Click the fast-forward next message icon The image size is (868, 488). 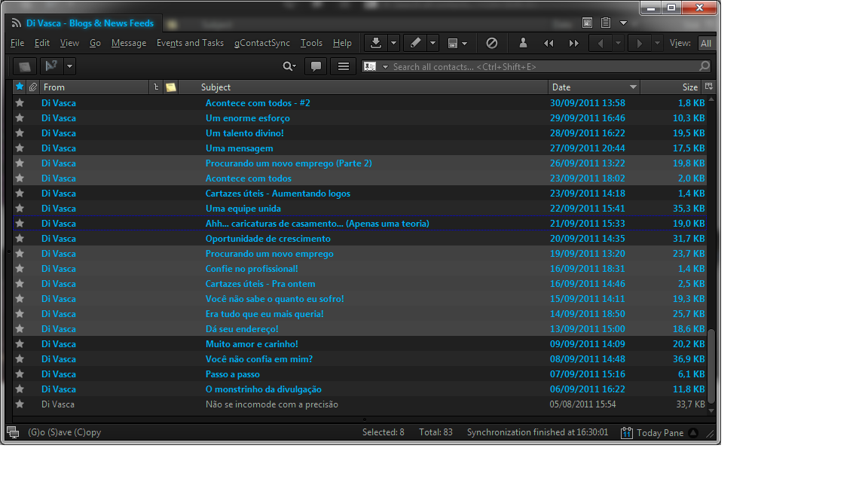pos(573,43)
